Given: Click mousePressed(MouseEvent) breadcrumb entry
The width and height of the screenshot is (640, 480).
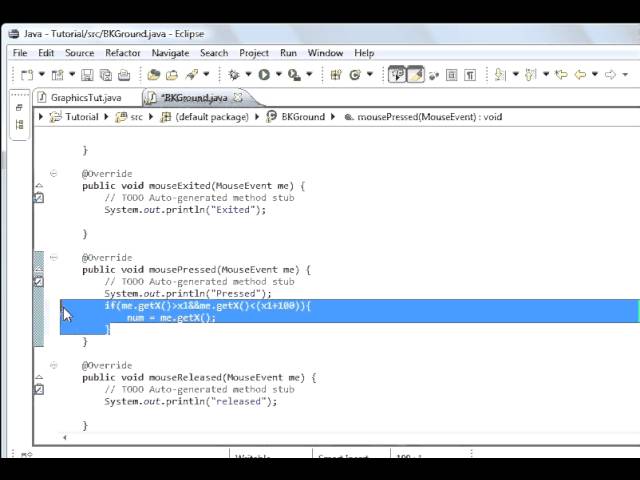Looking at the screenshot, I should point(429,117).
